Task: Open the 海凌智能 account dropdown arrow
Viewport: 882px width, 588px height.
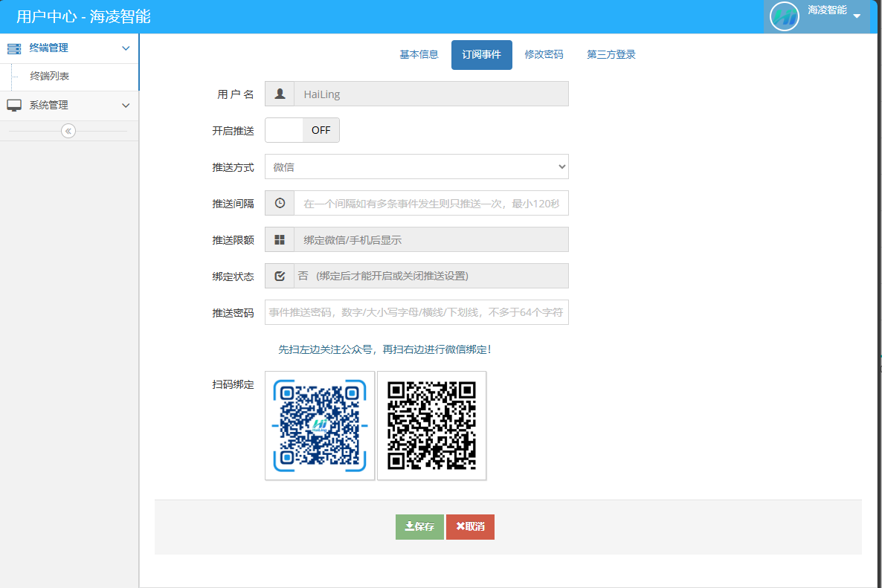Action: click(x=857, y=16)
